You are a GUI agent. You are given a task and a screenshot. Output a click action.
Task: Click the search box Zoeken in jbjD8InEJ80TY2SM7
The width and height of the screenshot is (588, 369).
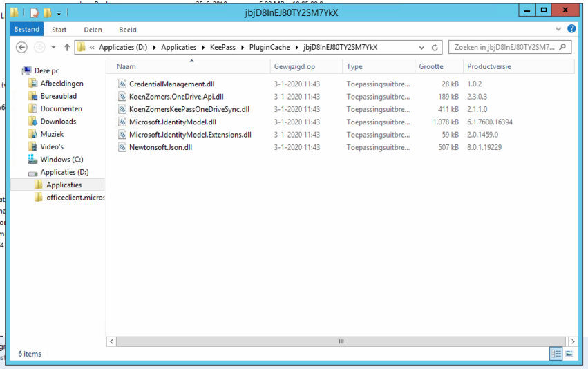510,47
